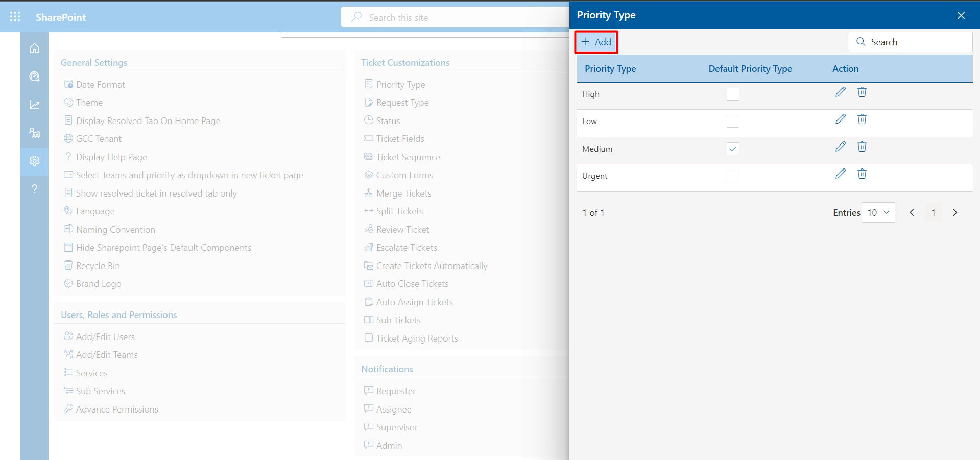This screenshot has height=460, width=980.
Task: Enable Low as default priority type
Action: (x=733, y=121)
